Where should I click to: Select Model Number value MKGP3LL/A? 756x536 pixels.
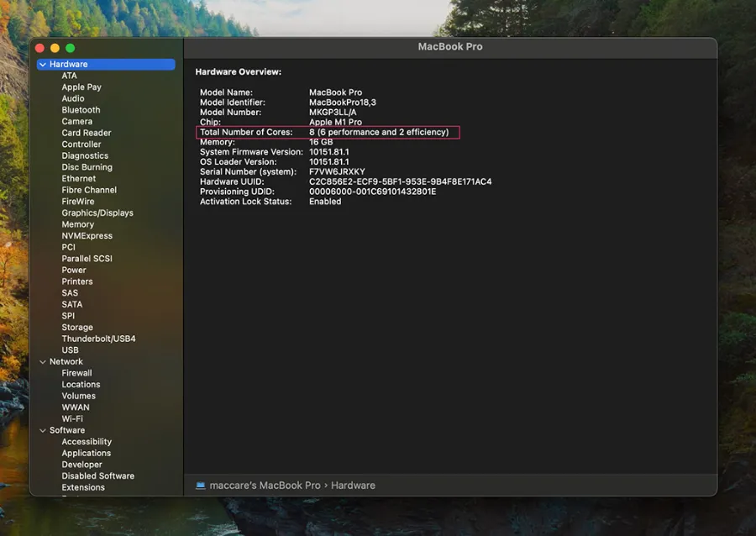[333, 113]
